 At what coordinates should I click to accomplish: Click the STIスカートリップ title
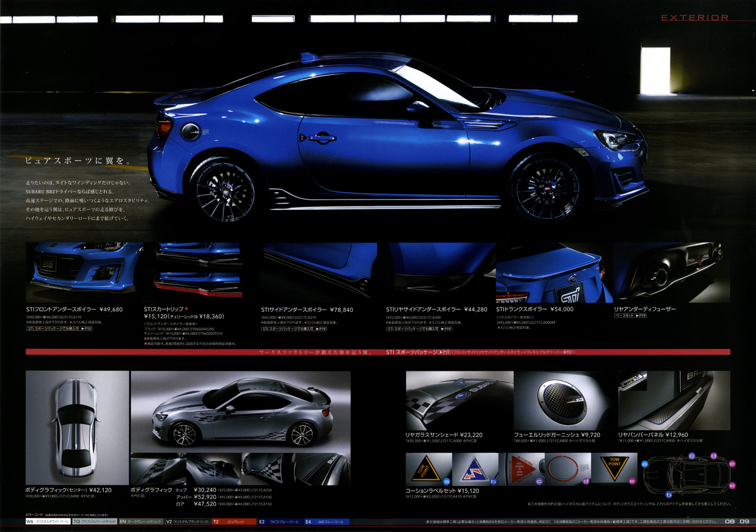click(x=164, y=310)
